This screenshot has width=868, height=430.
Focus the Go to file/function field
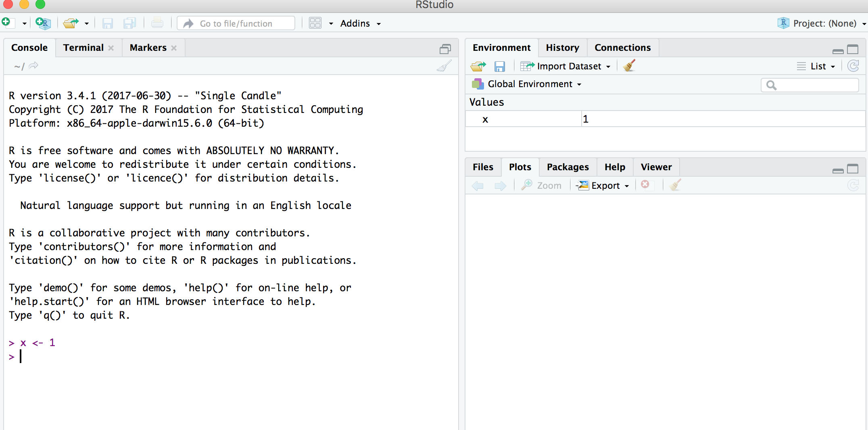tap(236, 23)
